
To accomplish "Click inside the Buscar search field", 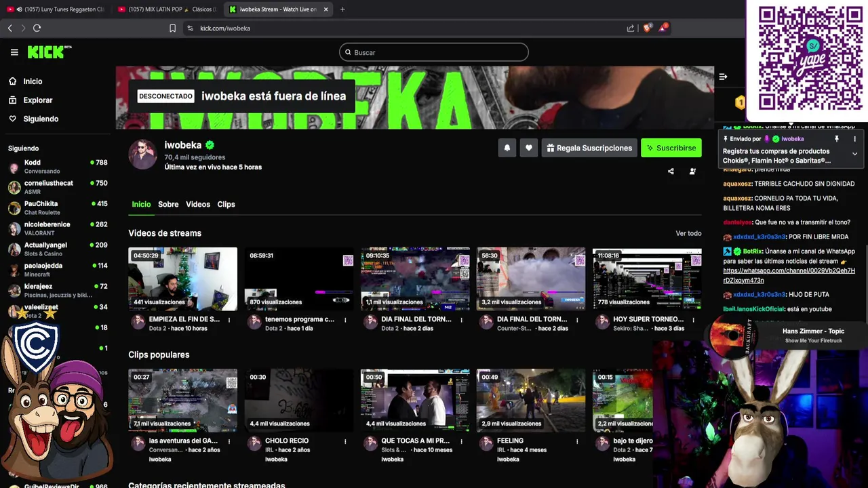I will click(x=434, y=52).
